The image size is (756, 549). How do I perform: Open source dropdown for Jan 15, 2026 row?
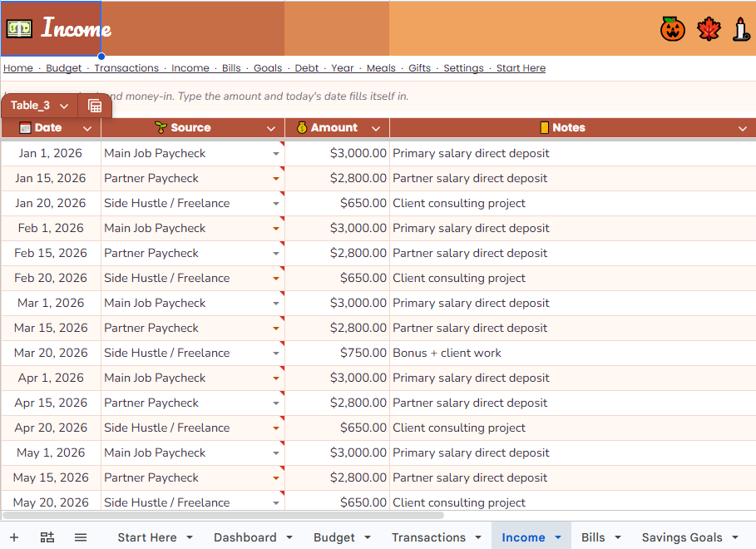point(276,179)
